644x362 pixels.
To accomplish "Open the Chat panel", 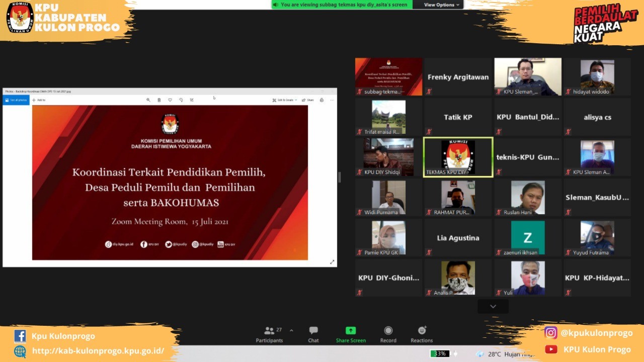I will [313, 334].
